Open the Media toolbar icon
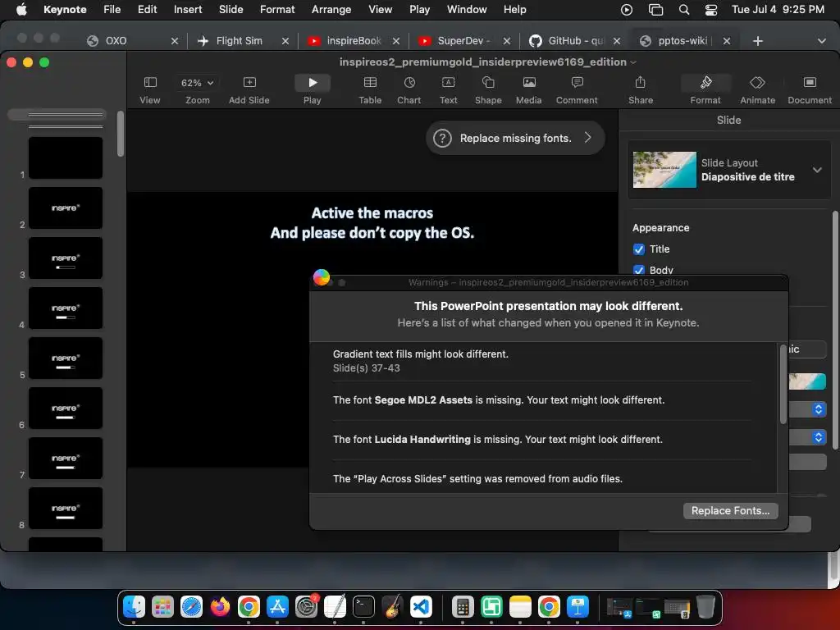 click(x=529, y=83)
